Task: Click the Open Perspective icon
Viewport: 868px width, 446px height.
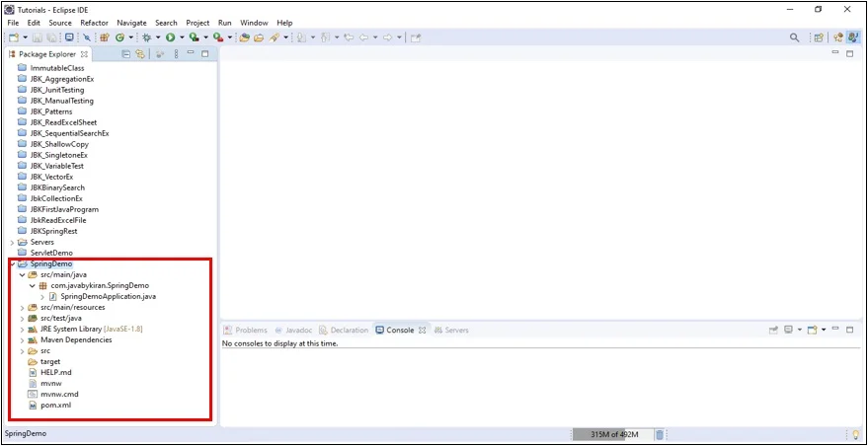Action: pyautogui.click(x=819, y=37)
